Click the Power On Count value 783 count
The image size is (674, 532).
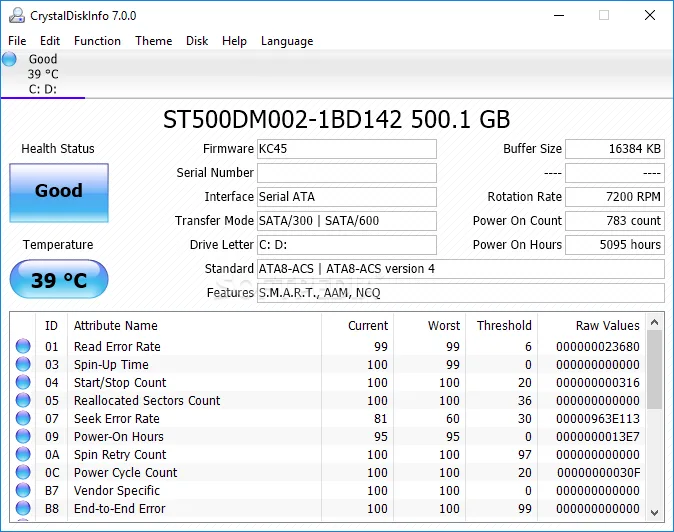pos(615,221)
